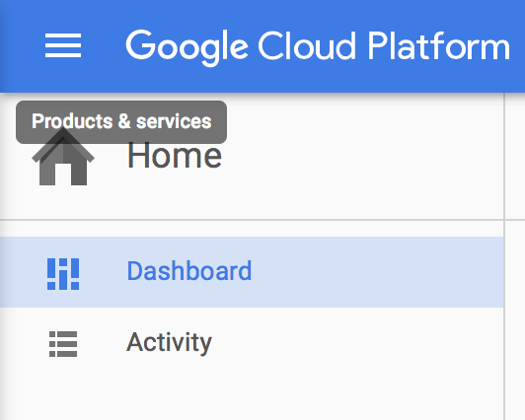This screenshot has height=420, width=525.
Task: Click blank area right of Home title
Action: pos(361,155)
